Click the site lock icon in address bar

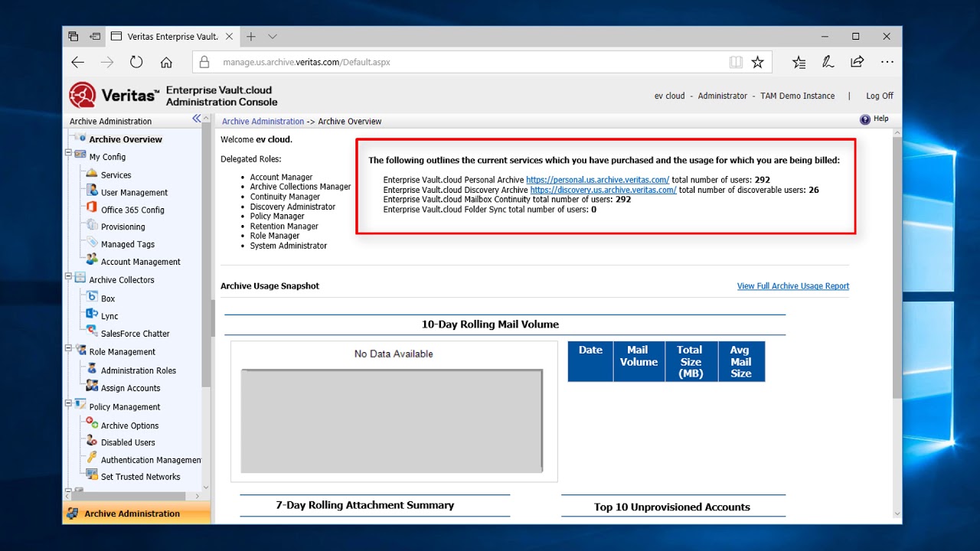pos(204,62)
